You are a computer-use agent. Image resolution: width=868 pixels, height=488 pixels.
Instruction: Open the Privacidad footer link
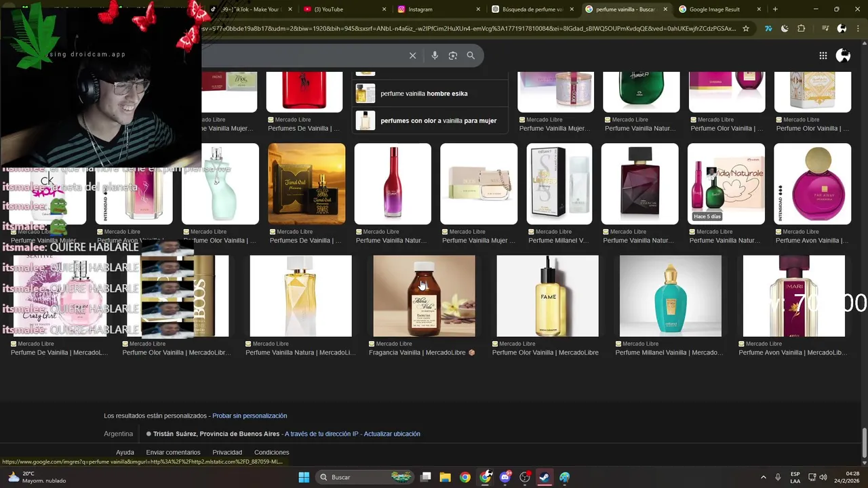click(227, 452)
